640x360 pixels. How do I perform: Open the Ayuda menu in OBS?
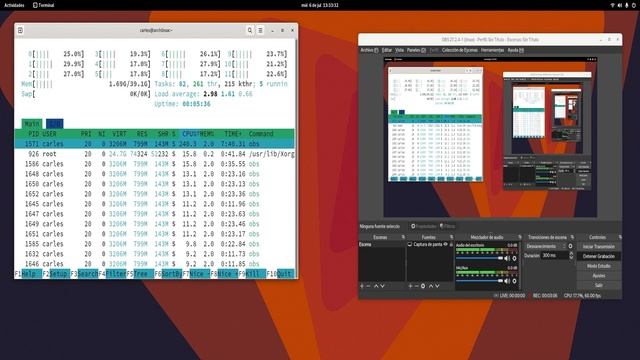point(516,50)
